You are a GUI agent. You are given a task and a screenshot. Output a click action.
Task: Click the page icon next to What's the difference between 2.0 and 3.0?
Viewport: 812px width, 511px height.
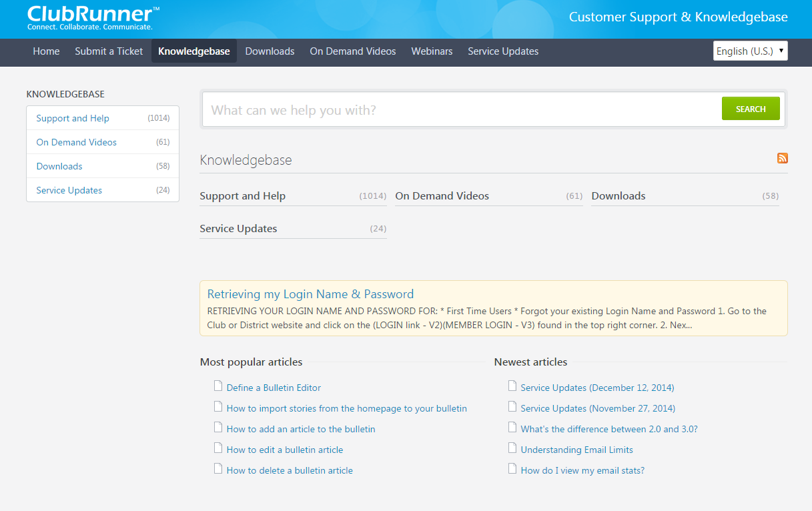pyautogui.click(x=512, y=428)
